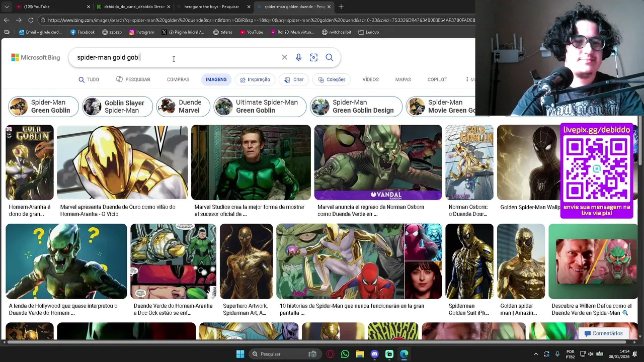
Task: Close the herogasm the boys tab
Action: pyautogui.click(x=249, y=7)
